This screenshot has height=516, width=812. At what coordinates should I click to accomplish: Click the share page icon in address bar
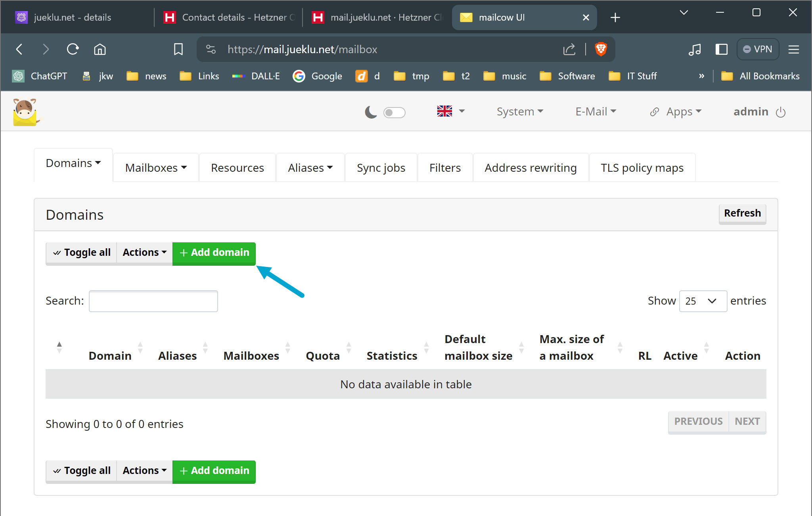569,49
